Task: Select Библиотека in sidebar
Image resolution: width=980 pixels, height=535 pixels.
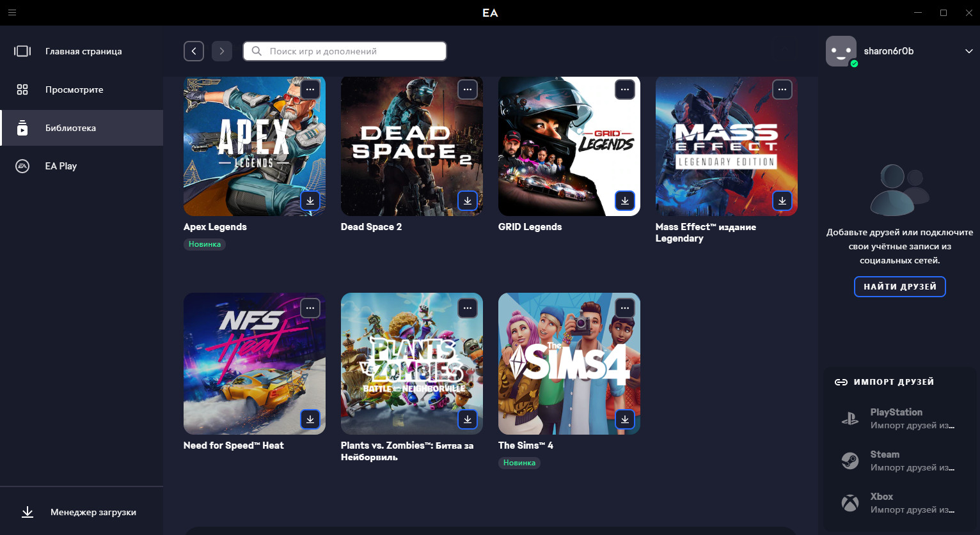Action: click(x=81, y=128)
